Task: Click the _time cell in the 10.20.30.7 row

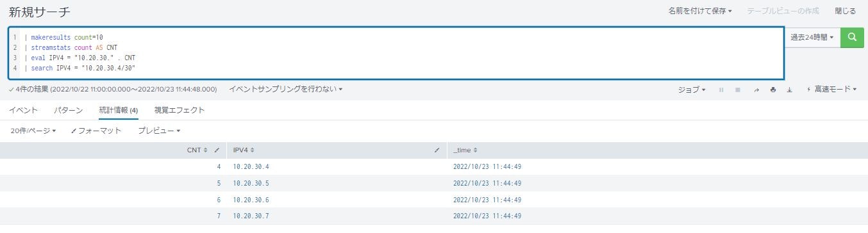Action: tap(487, 216)
